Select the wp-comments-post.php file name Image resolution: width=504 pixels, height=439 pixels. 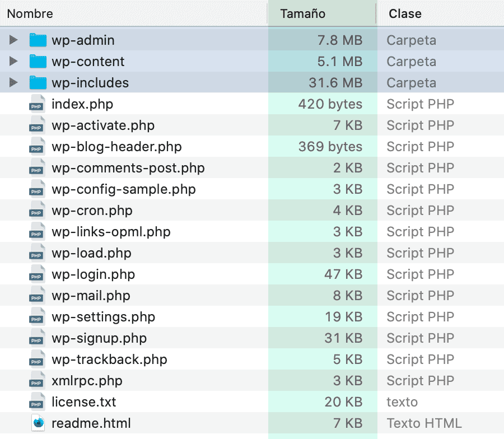click(128, 168)
